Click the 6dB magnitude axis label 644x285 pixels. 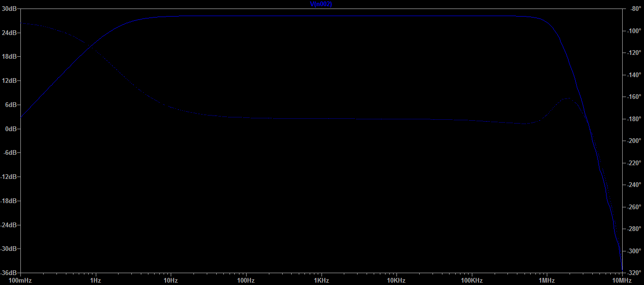tap(11, 105)
